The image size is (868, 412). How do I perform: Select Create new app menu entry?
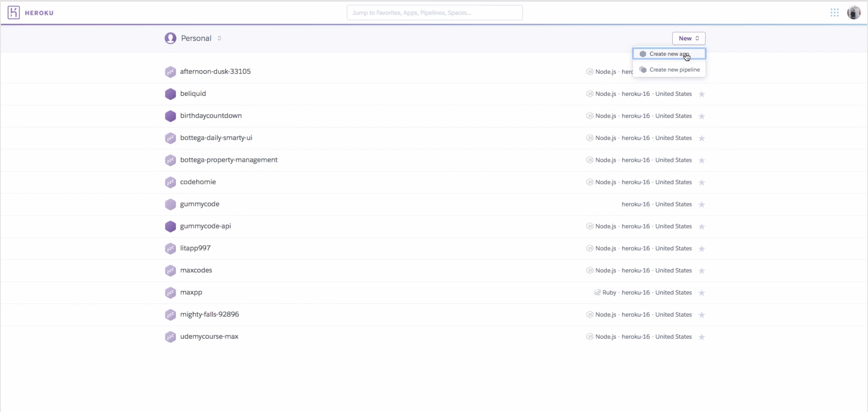(x=669, y=54)
